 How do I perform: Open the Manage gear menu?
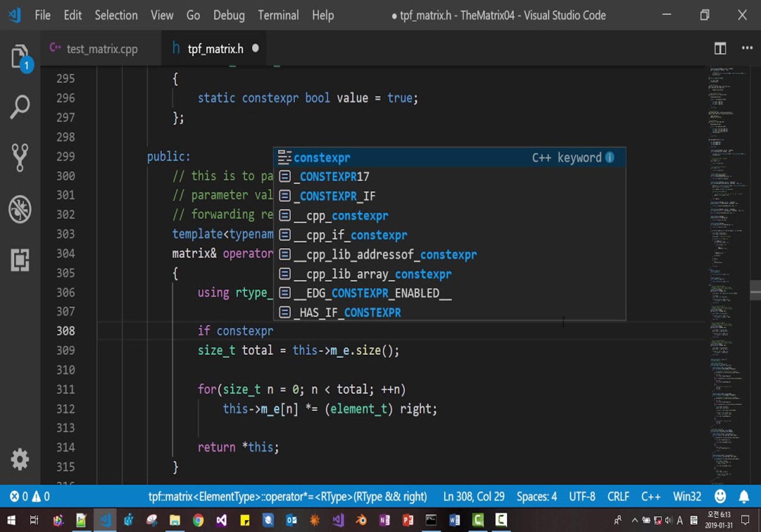[x=20, y=459]
